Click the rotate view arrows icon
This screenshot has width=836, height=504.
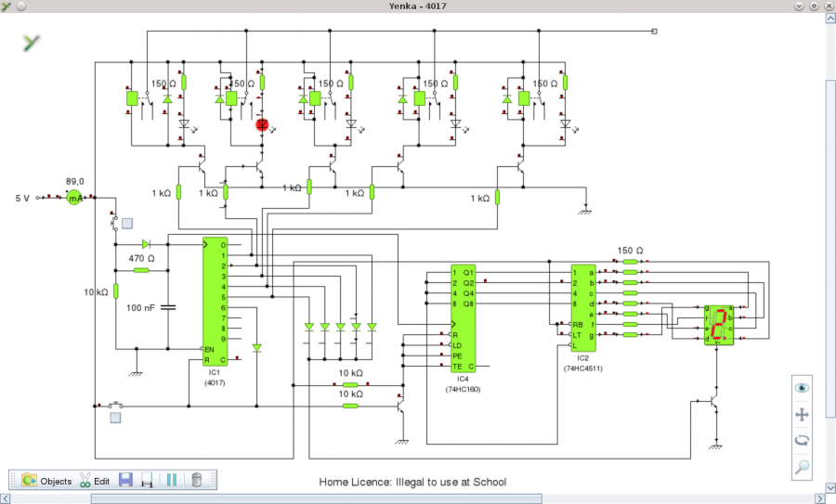pos(802,440)
